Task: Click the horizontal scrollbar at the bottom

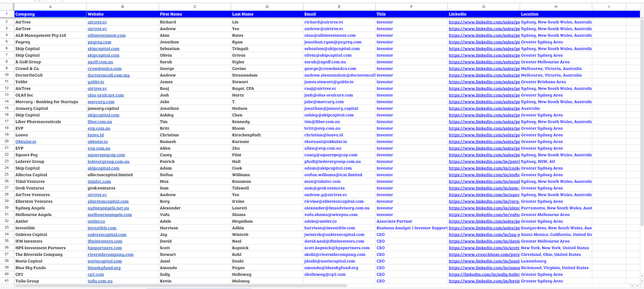Action: click(181, 286)
